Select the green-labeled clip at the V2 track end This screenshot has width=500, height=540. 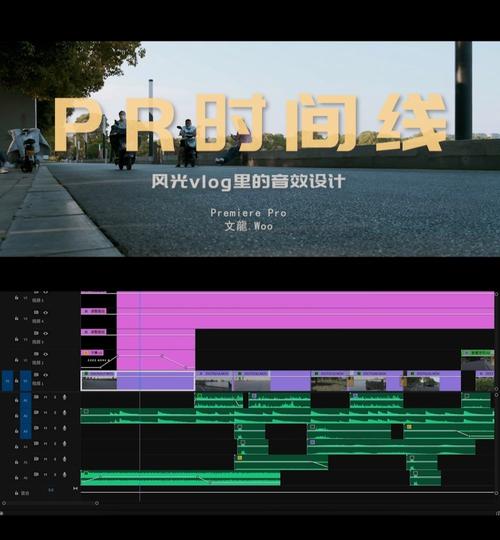tap(478, 360)
